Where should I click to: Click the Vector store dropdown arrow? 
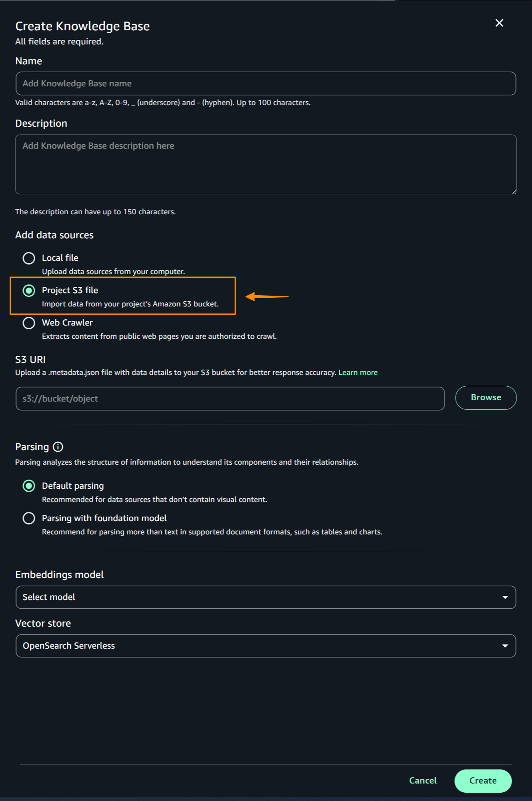(505, 646)
